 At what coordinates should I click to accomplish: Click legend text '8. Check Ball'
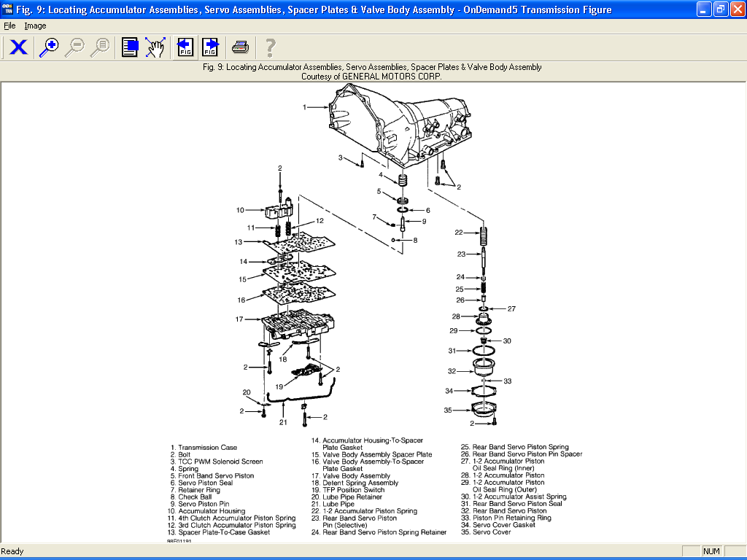click(x=192, y=497)
